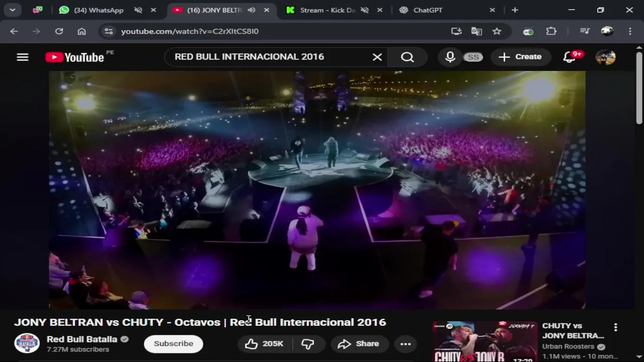Go to YouTube home via logo
Image resolution: width=644 pixels, height=362 pixels.
[x=74, y=57]
